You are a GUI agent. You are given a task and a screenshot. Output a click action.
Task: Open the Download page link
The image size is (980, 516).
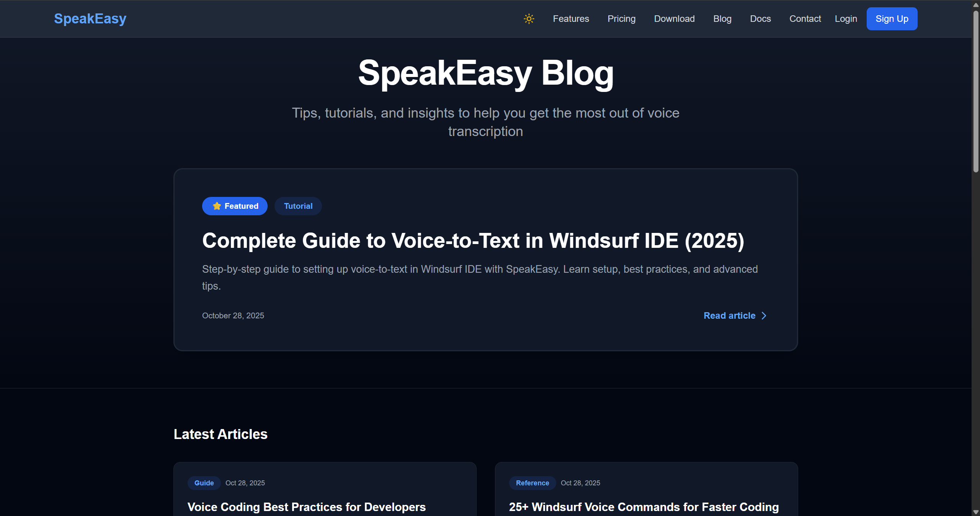[674, 19]
